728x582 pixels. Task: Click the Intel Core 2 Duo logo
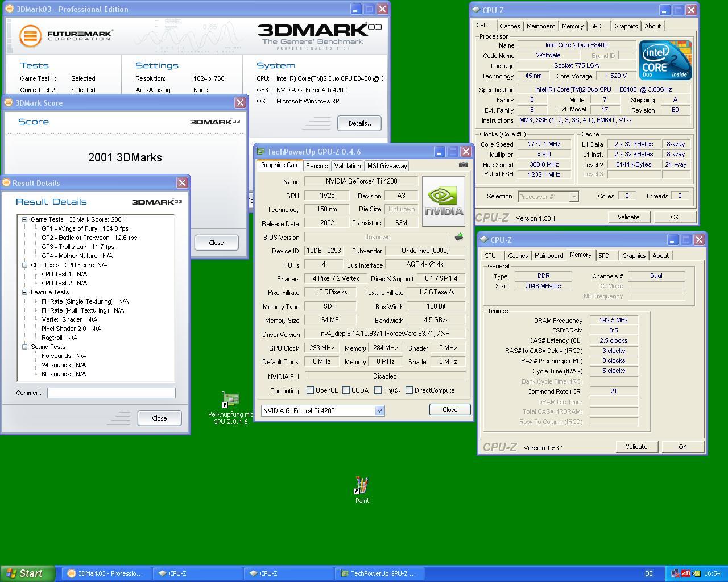click(665, 60)
